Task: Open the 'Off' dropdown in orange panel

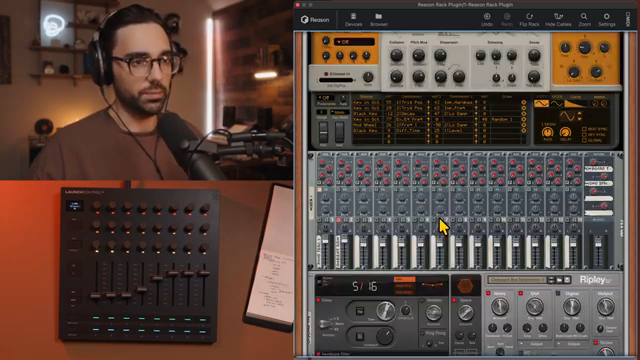Action: click(x=354, y=42)
